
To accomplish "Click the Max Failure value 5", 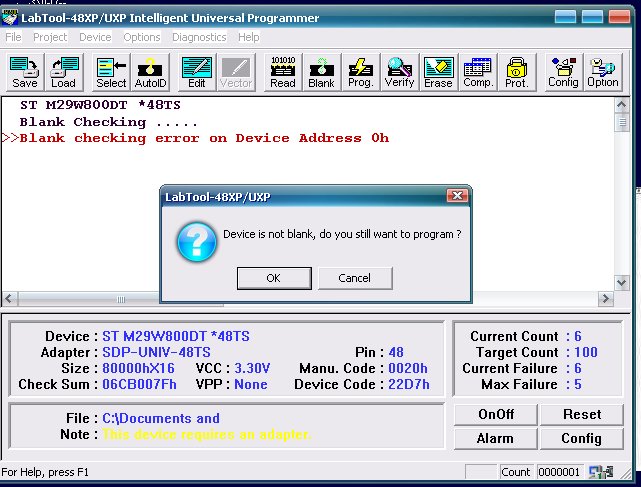I will coord(578,384).
